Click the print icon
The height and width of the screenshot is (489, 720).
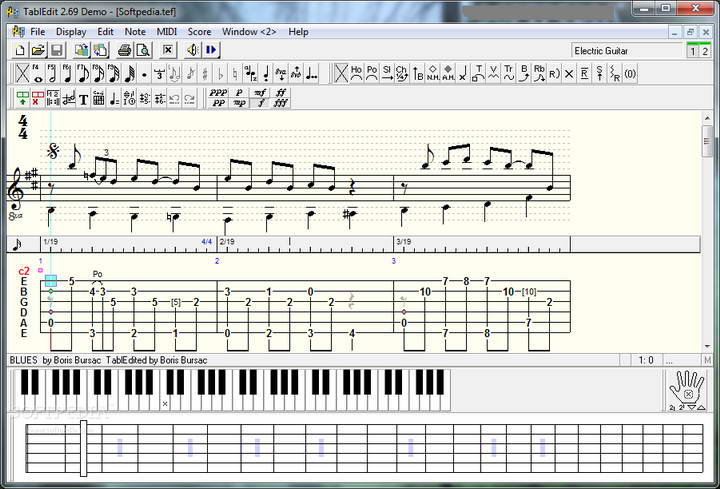124,50
